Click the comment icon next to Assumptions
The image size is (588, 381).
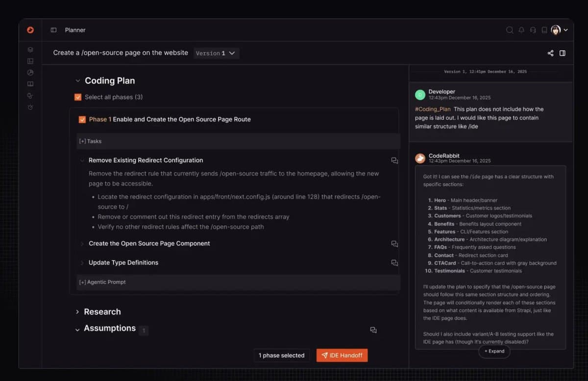tap(373, 330)
